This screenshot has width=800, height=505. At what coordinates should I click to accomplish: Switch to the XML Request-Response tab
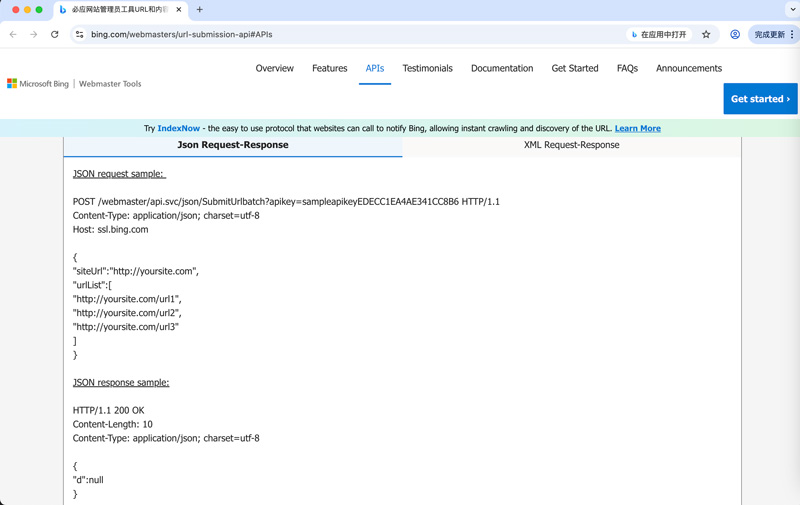(x=571, y=145)
